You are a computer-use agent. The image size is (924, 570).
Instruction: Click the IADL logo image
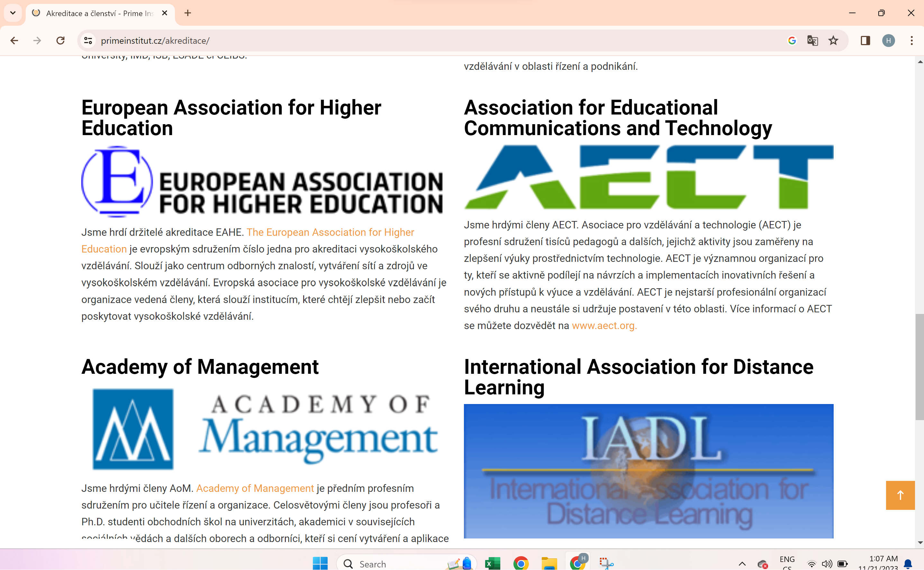click(649, 471)
